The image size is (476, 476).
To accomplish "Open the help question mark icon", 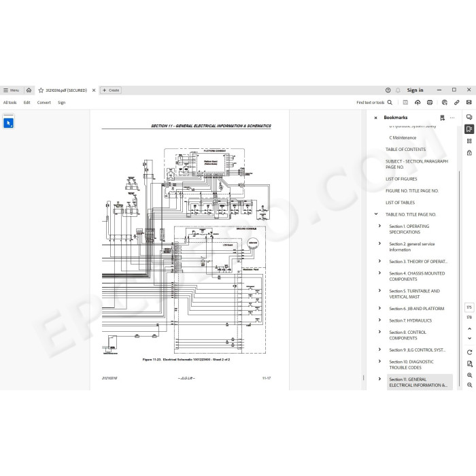I will pos(388,90).
